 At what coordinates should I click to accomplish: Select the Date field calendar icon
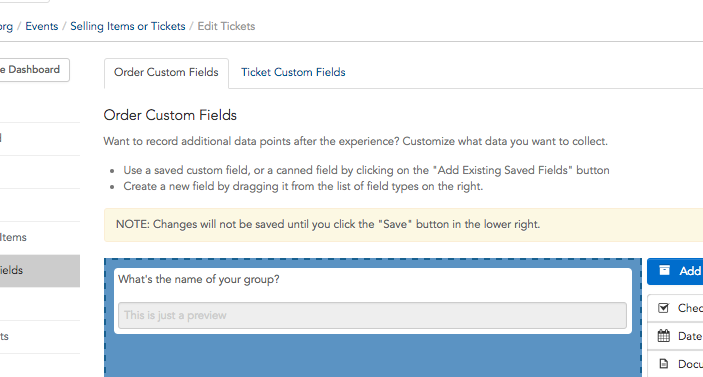pyautogui.click(x=664, y=336)
